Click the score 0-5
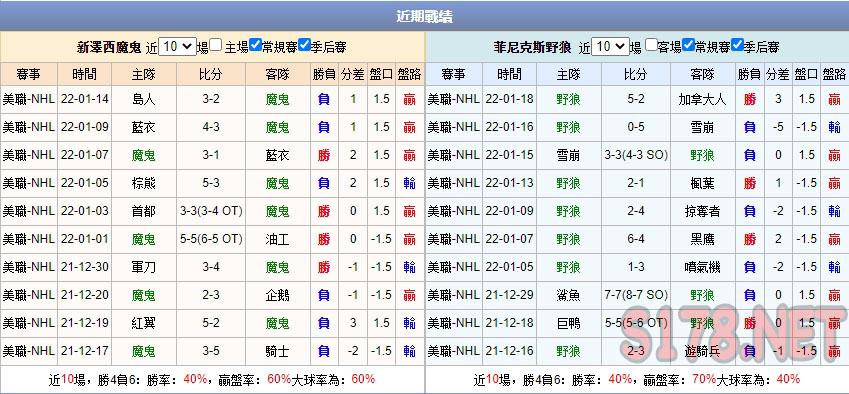The height and width of the screenshot is (394, 849). pyautogui.click(x=636, y=127)
